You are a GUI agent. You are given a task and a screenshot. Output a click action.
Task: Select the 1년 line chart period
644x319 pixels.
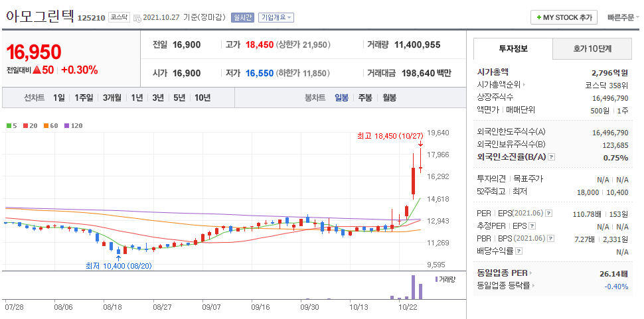pyautogui.click(x=137, y=97)
